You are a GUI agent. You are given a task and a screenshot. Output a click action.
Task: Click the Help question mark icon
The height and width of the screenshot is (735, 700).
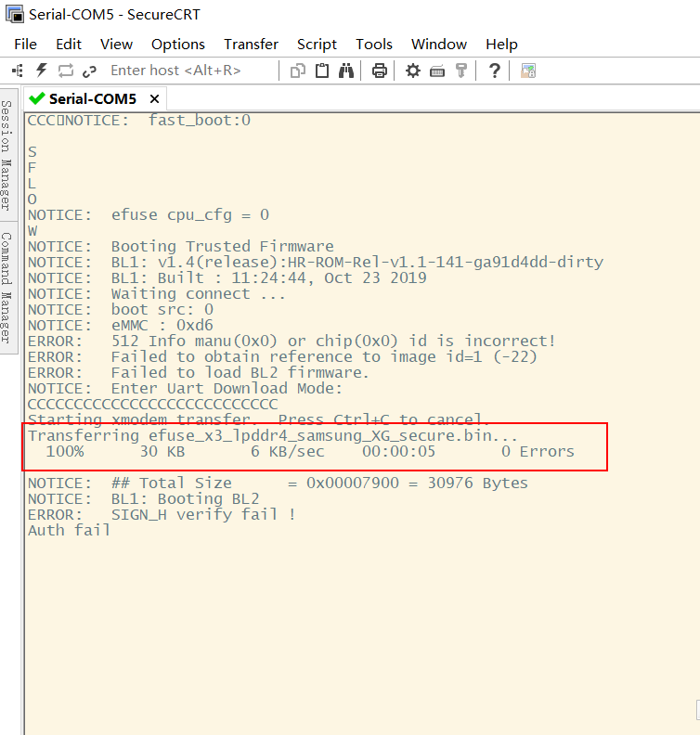[x=495, y=71]
